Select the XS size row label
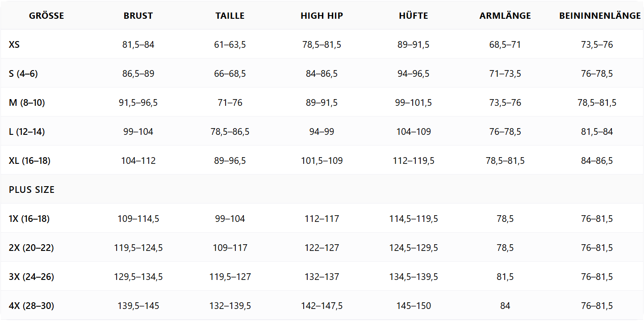 14,45
